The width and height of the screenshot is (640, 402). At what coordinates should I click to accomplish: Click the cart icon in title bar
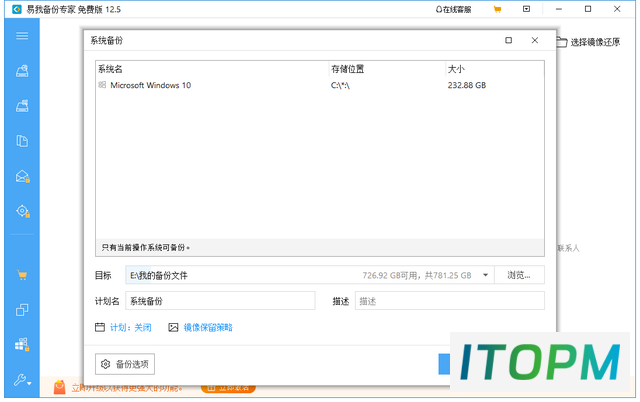coord(497,9)
